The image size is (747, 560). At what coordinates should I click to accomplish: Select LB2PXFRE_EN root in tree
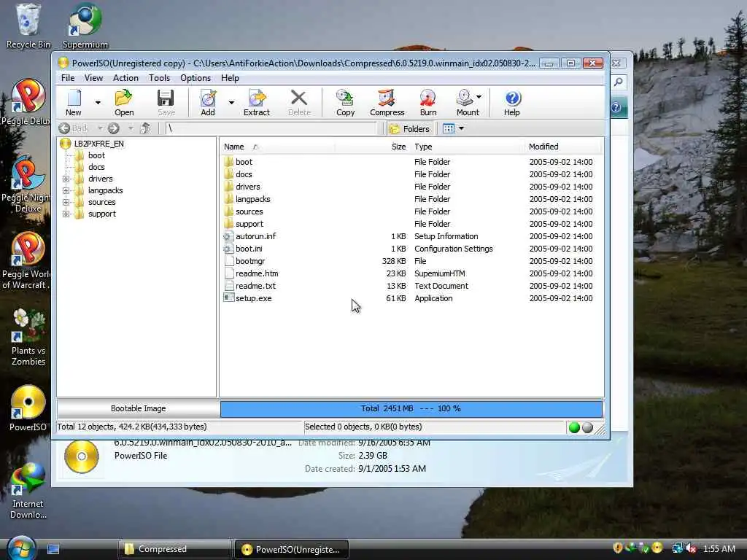(x=98, y=144)
